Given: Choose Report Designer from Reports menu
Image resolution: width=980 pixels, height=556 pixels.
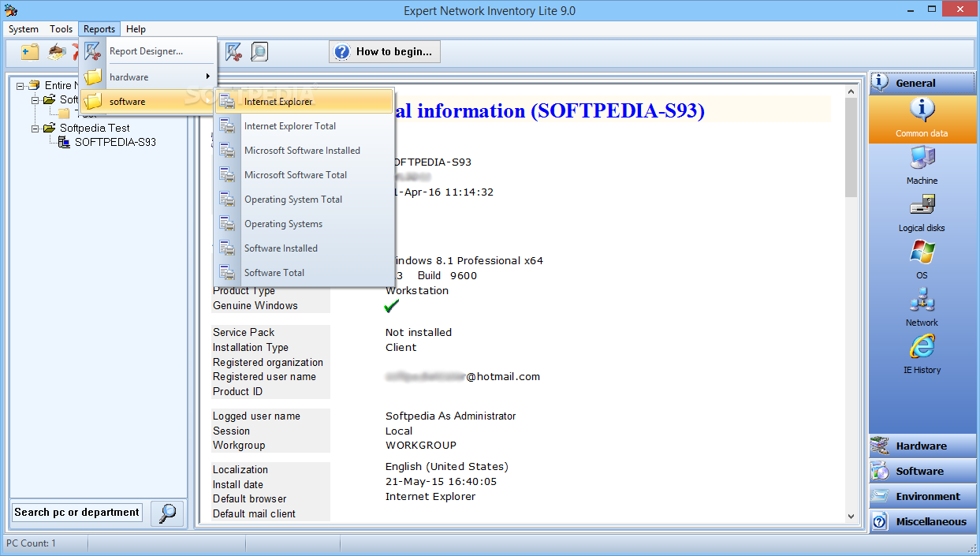Looking at the screenshot, I should (148, 51).
